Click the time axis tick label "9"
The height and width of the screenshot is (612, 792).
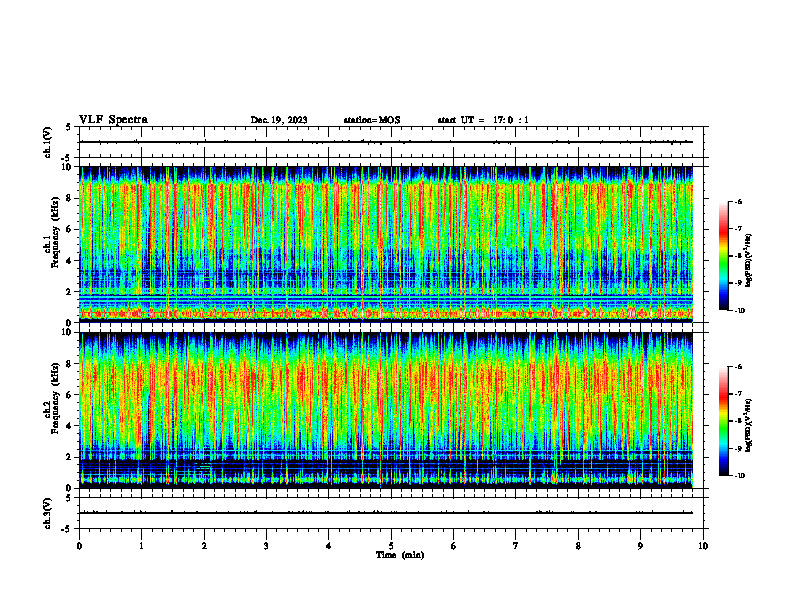[x=640, y=546]
